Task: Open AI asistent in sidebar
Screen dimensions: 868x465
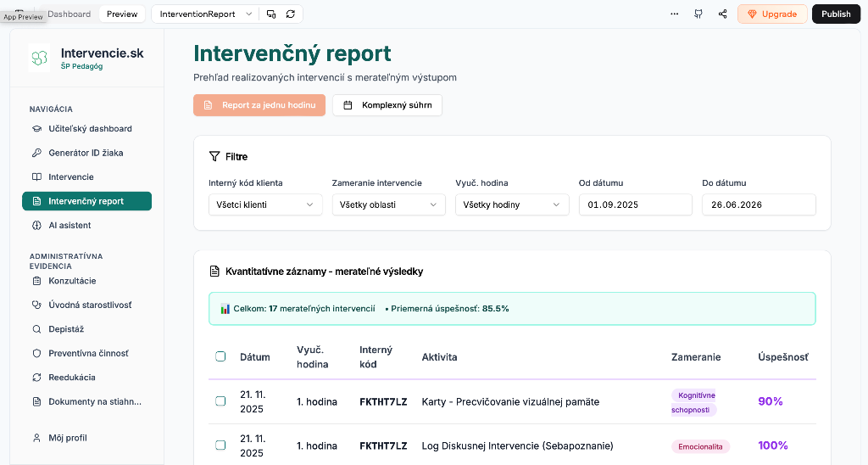Action: coord(87,225)
